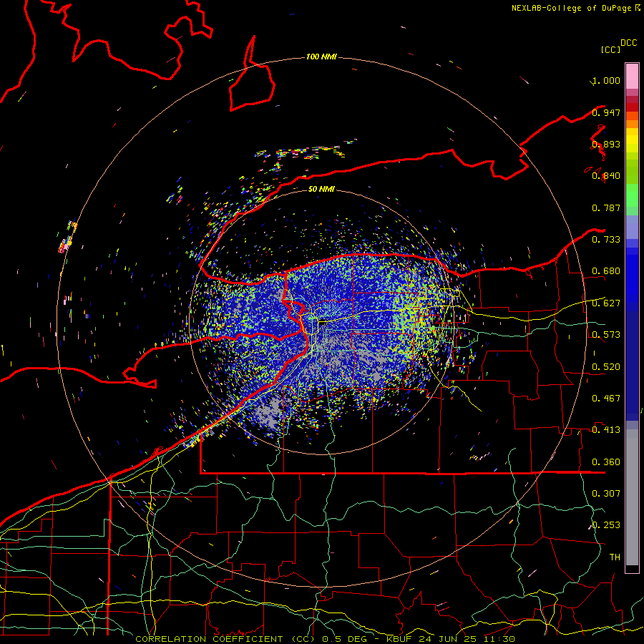Click the 0.627 value on the color scale

[606, 303]
